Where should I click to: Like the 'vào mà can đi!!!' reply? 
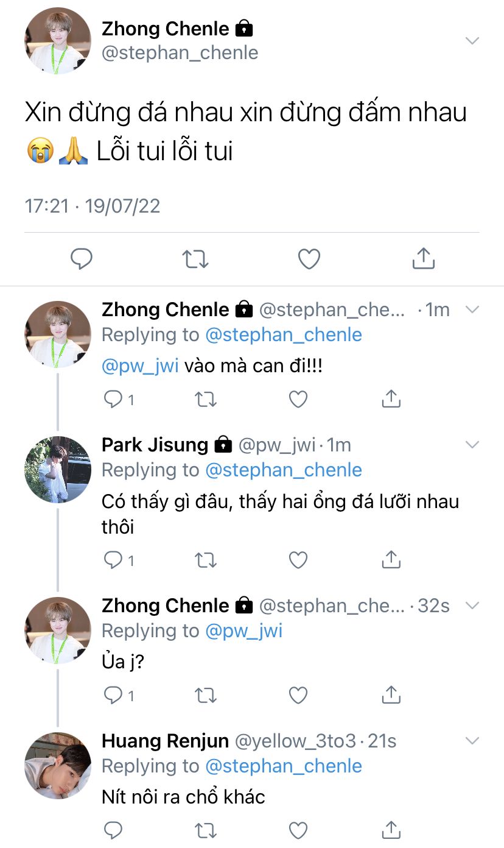click(298, 399)
